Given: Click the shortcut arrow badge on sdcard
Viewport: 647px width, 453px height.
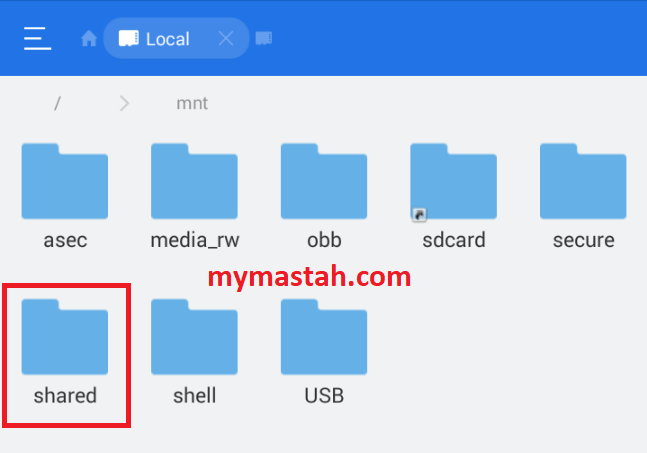Looking at the screenshot, I should point(419,215).
